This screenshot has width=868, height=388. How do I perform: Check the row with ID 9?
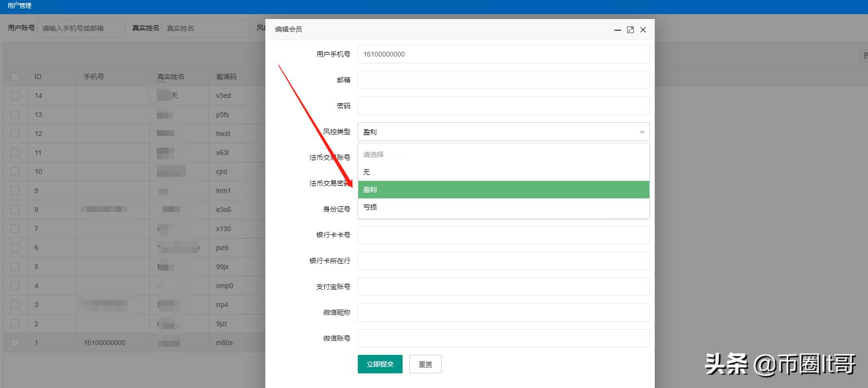15,191
